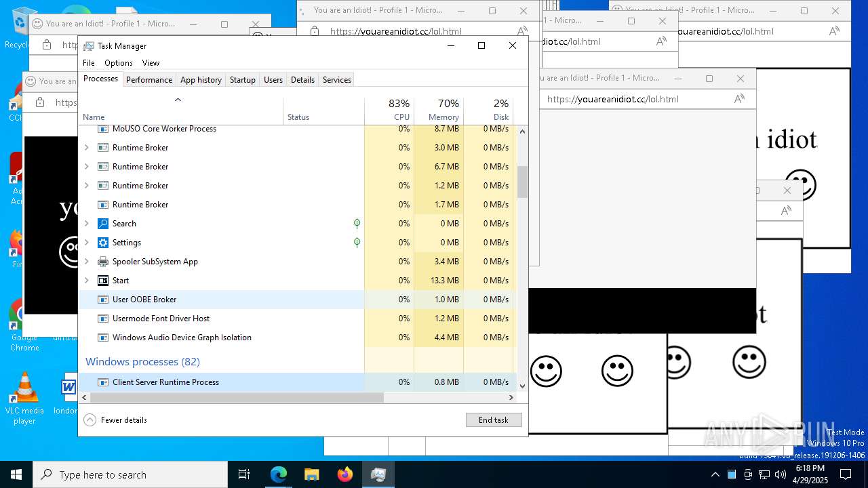Open Microsoft Edge from the taskbar
The image size is (868, 488).
[x=279, y=474]
